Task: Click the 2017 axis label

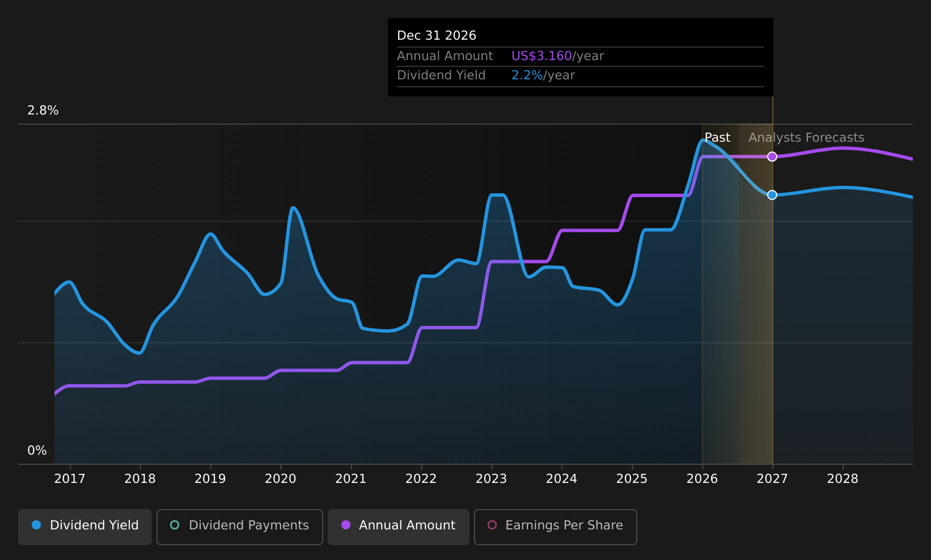Action: click(x=70, y=479)
